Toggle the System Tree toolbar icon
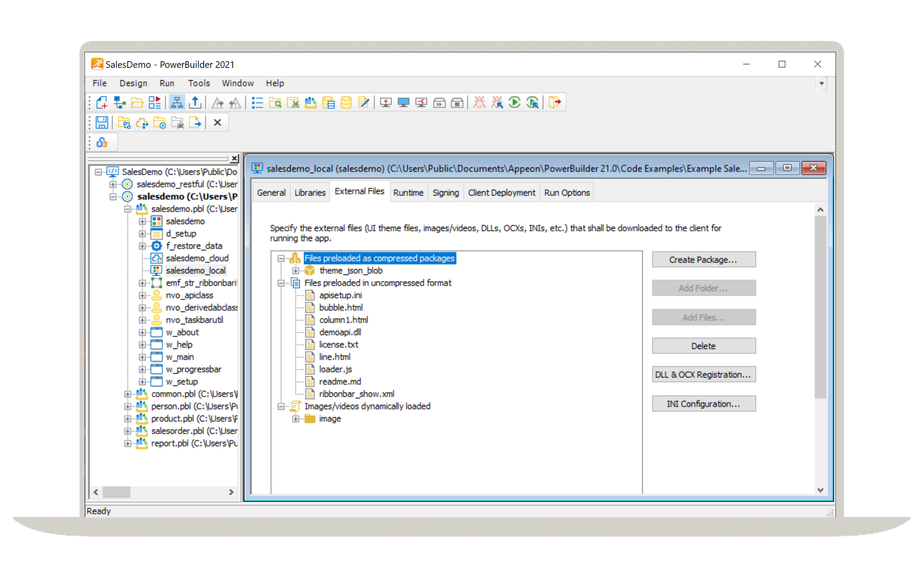 click(177, 103)
